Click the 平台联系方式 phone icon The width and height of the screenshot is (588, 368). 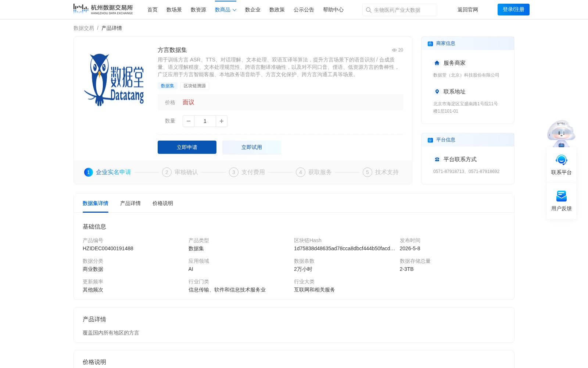click(437, 159)
